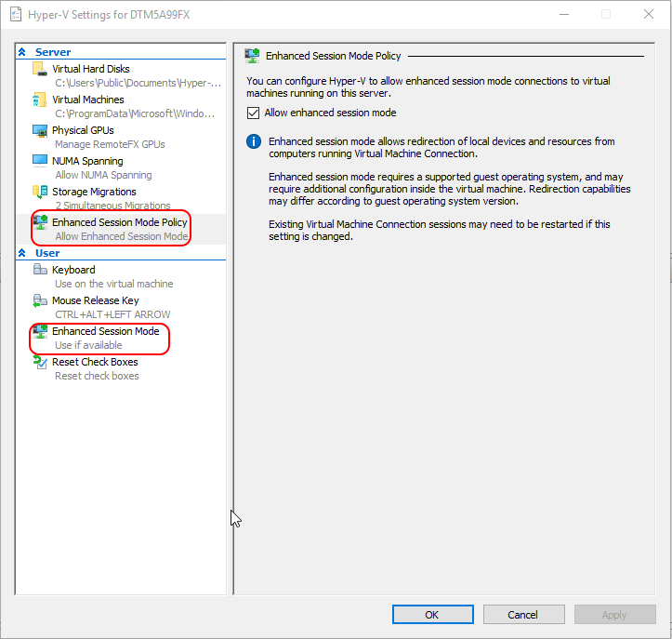Open Storage Migrations settings
672x639 pixels.
pyautogui.click(x=94, y=192)
